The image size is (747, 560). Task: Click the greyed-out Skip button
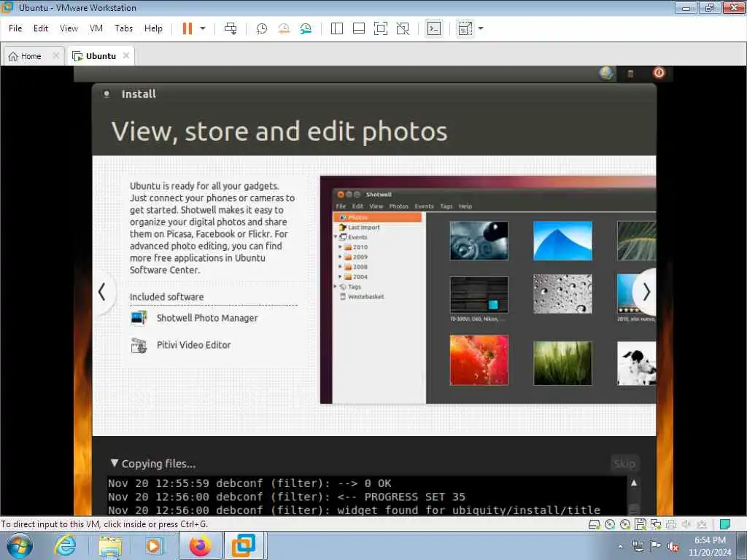tap(624, 463)
